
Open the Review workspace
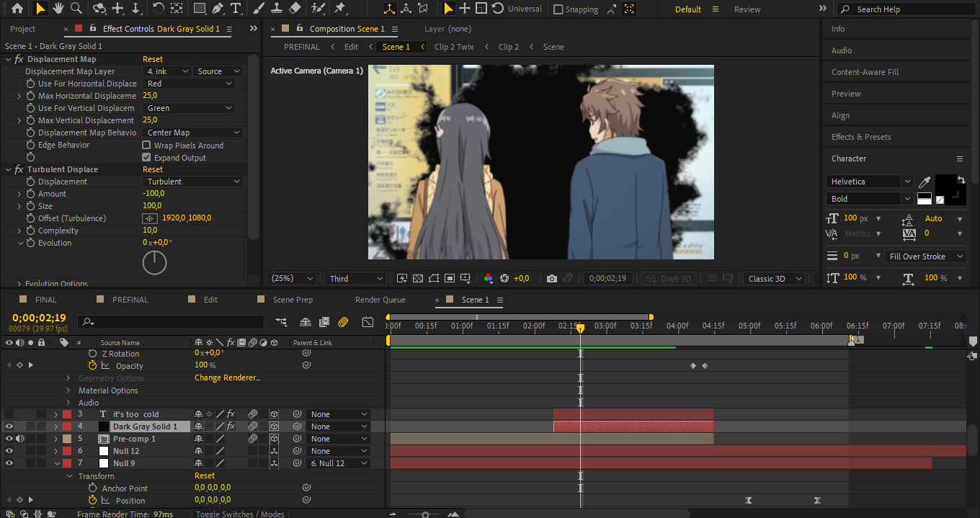coord(747,9)
